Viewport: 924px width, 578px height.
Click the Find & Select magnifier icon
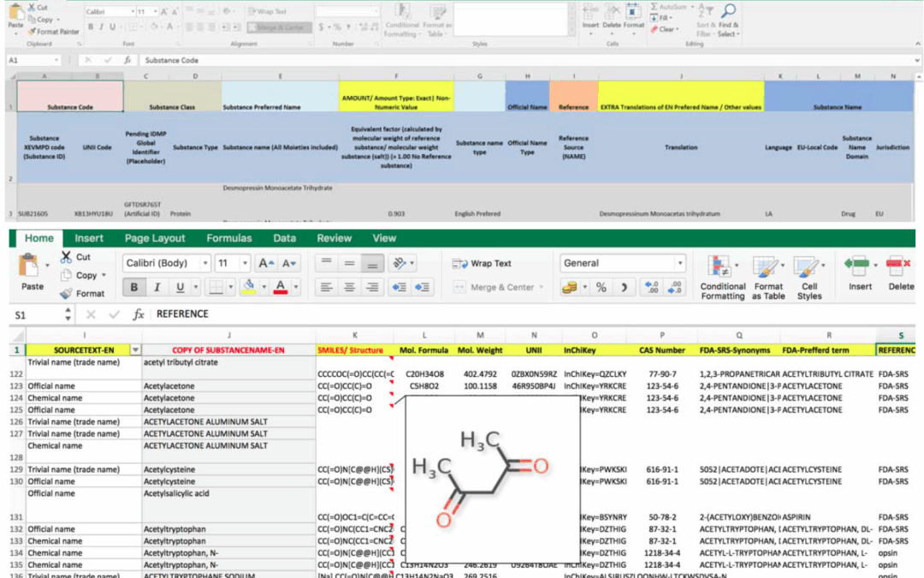coord(728,12)
